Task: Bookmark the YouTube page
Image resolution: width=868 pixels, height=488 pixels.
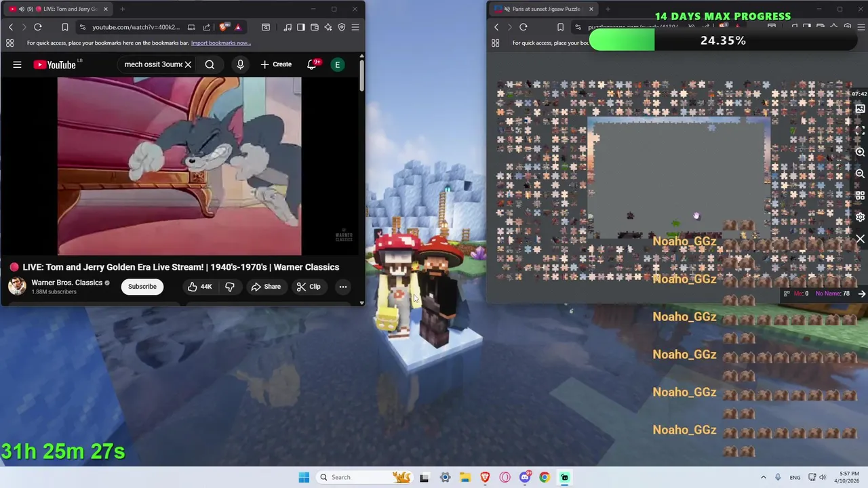Action: pos(64,27)
